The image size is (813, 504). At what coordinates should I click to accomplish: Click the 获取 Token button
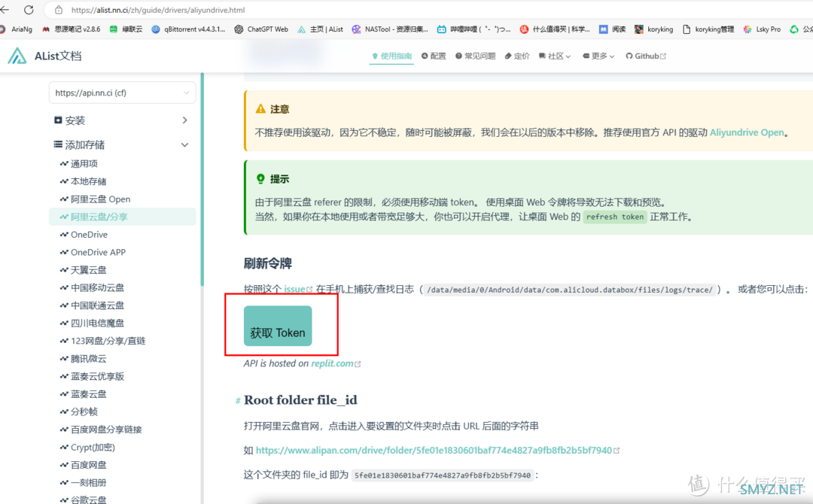tap(278, 326)
